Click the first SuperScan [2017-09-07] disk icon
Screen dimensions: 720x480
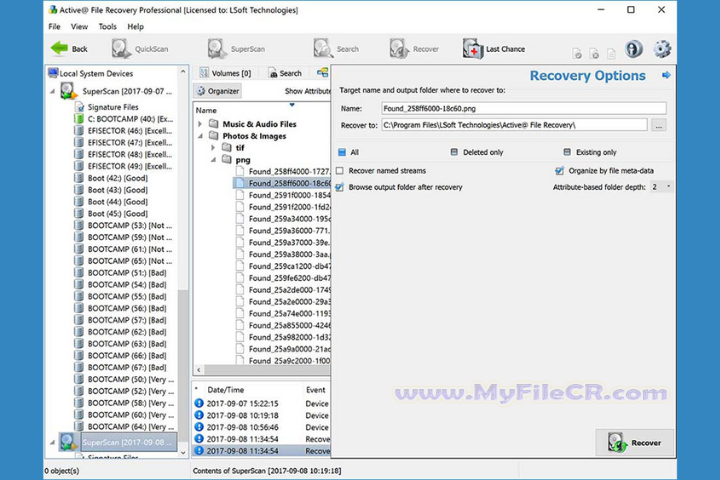68,91
